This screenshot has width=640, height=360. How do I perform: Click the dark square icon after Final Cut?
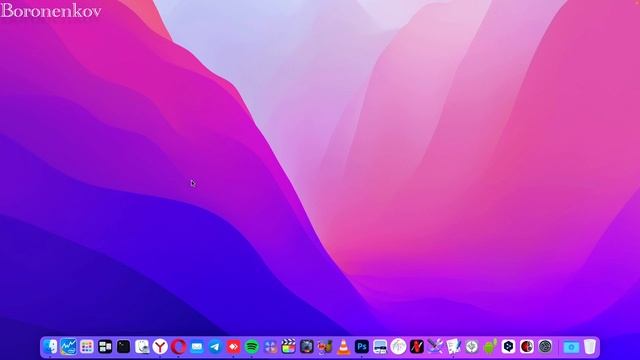tap(307, 347)
